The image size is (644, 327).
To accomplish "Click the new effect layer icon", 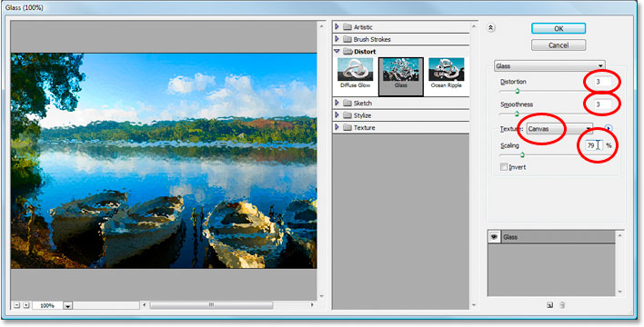I will click(x=550, y=305).
